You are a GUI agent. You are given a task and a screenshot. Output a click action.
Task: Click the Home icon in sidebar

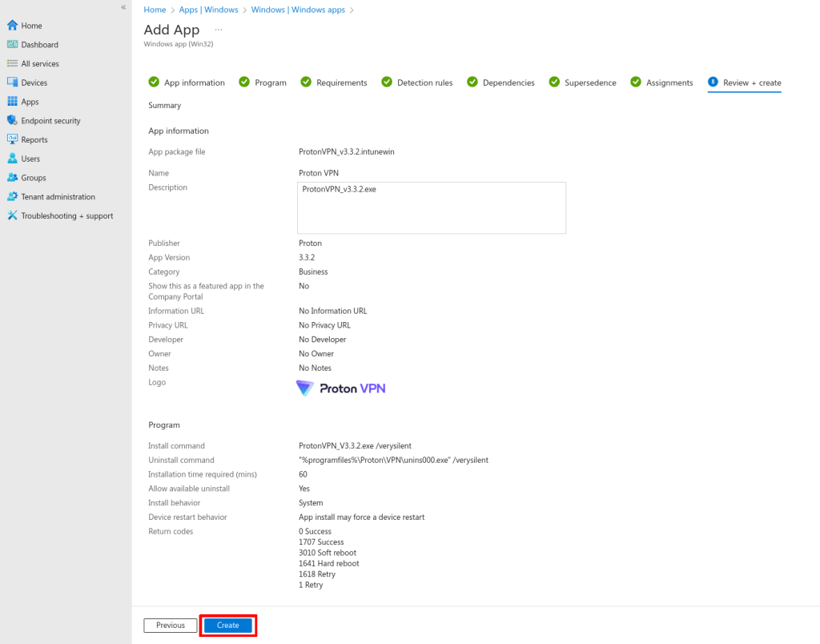tap(13, 25)
